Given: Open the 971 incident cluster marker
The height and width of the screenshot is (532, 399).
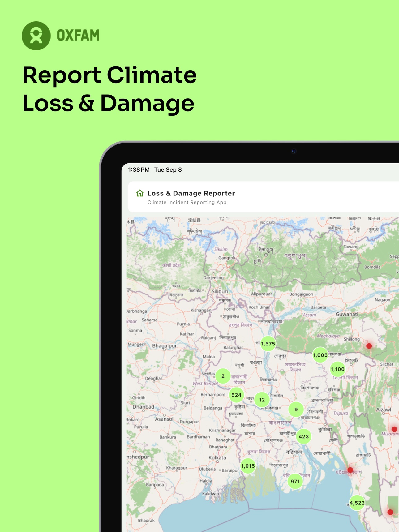Looking at the screenshot, I should pyautogui.click(x=295, y=481).
